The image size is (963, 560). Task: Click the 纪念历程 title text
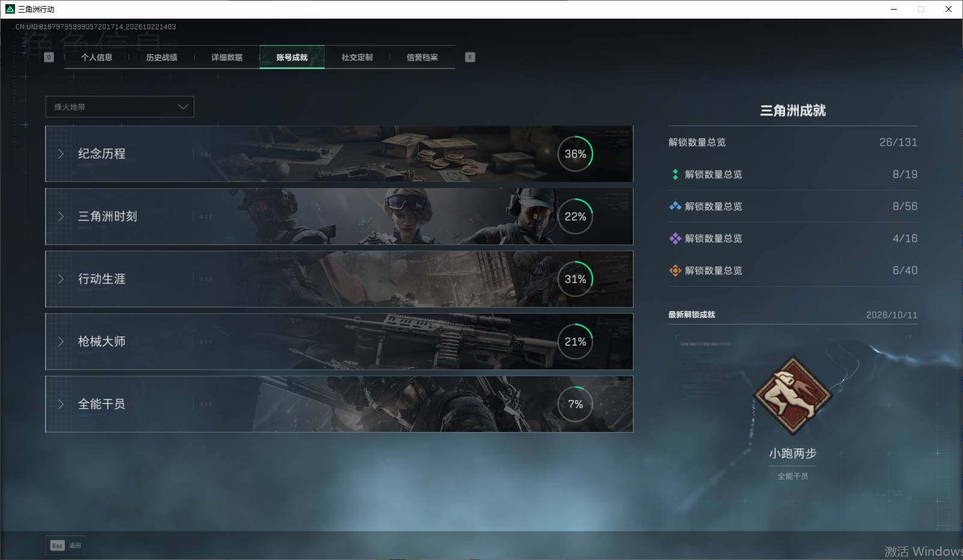102,154
